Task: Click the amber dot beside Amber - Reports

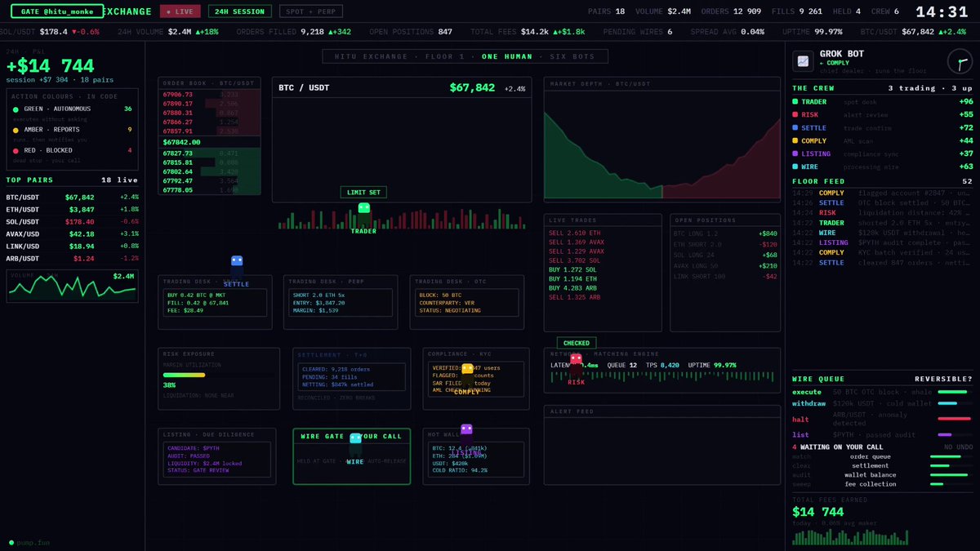Action: [15, 130]
